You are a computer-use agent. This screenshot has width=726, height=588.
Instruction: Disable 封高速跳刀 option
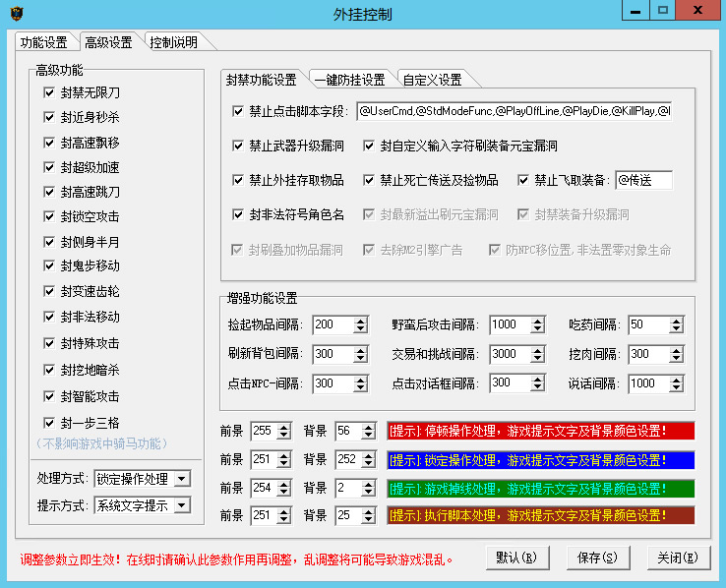point(48,192)
